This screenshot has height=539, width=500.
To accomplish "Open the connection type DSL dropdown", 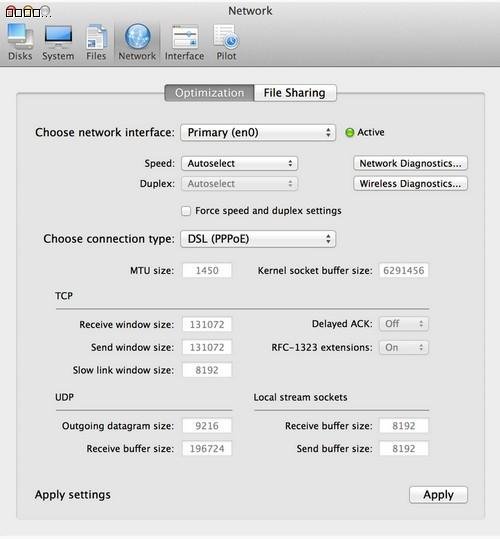I will click(258, 239).
